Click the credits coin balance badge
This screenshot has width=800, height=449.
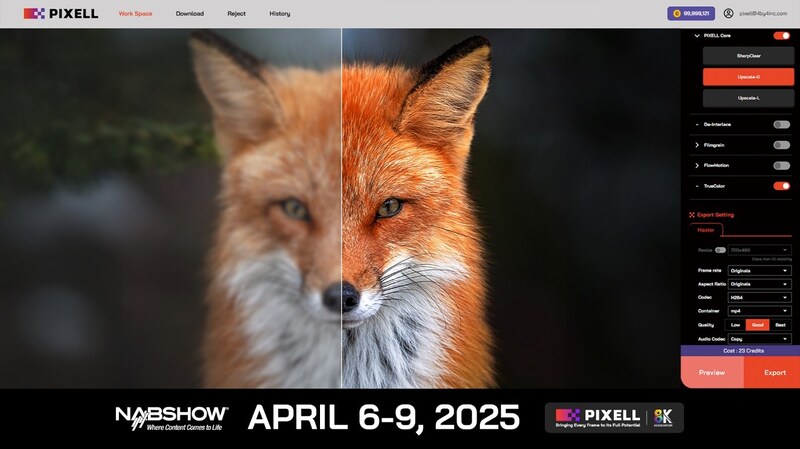click(691, 14)
